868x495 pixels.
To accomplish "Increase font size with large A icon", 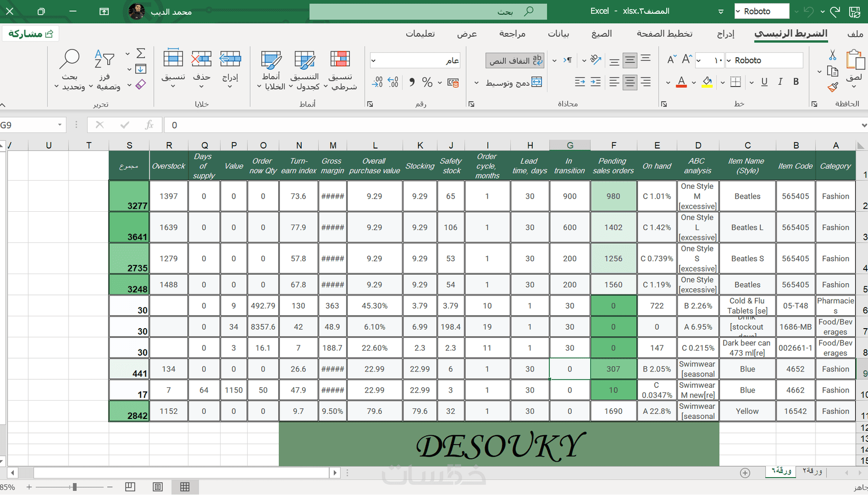I will click(x=687, y=60).
